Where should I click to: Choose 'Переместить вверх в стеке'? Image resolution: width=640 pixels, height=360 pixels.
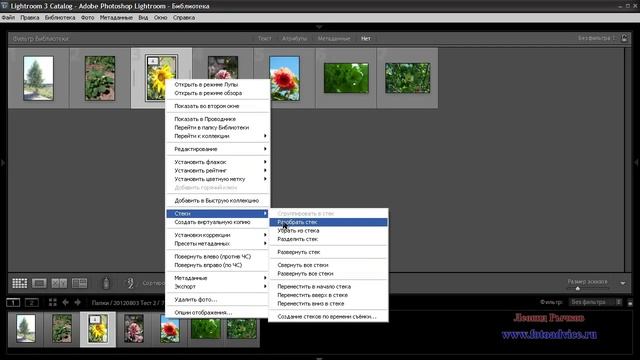point(328,295)
